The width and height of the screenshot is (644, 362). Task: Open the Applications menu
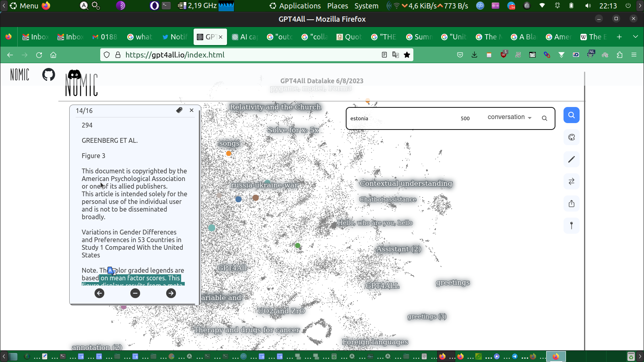click(x=295, y=6)
